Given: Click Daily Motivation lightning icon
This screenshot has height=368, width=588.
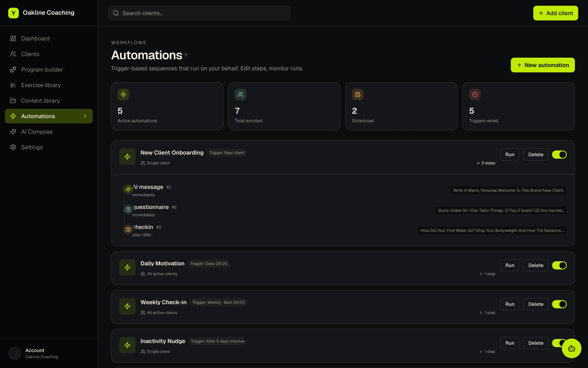Looking at the screenshot, I should 127,267.
